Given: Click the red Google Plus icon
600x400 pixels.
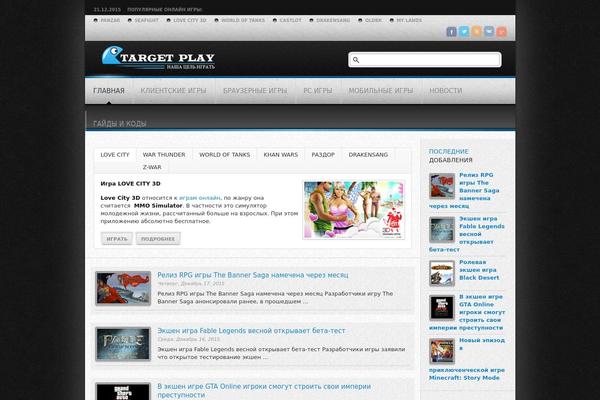Looking at the screenshot, I should (x=502, y=32).
